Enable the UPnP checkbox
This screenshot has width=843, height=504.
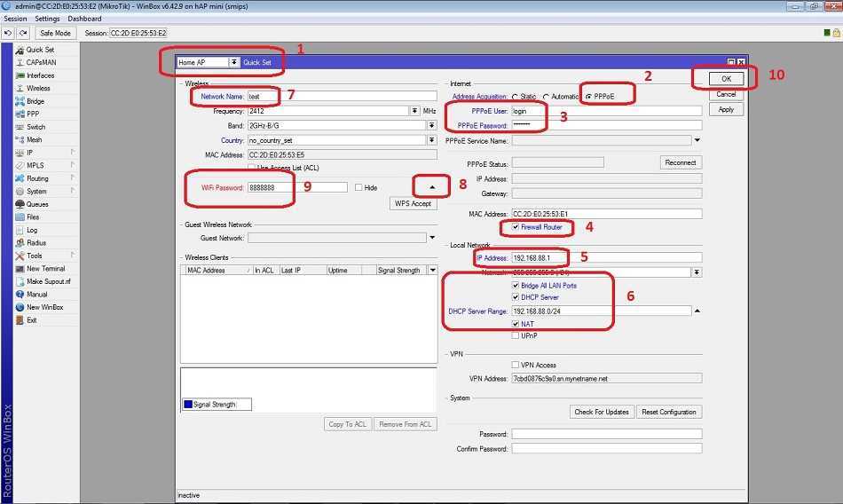click(516, 335)
